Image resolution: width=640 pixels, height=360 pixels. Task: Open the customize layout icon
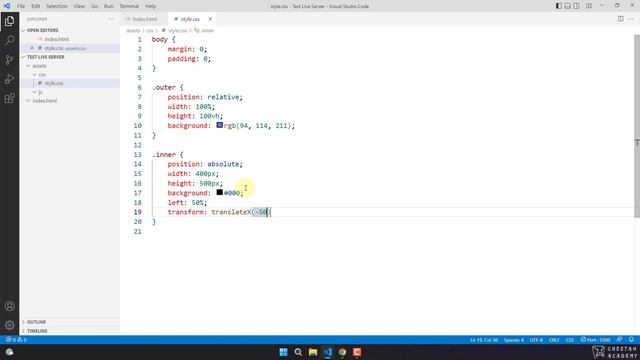pyautogui.click(x=589, y=6)
